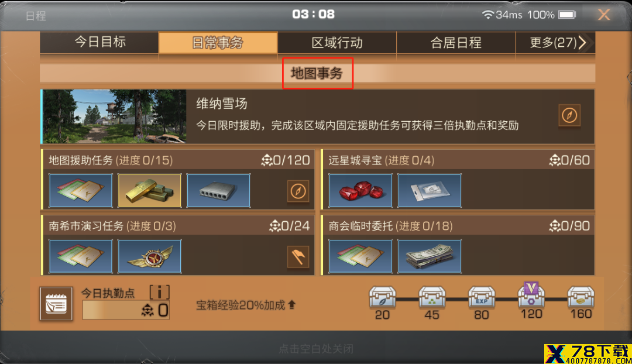Close the schedule panel with X

(x=603, y=15)
